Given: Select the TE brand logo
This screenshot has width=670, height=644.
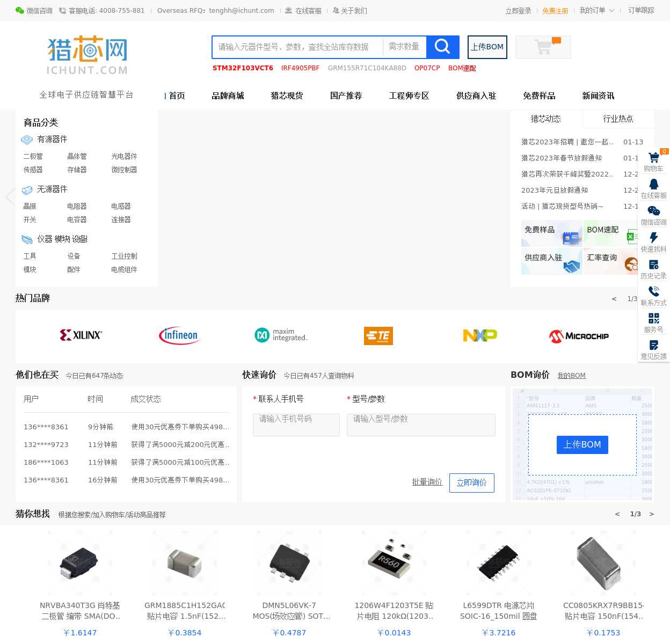Looking at the screenshot, I should point(378,336).
